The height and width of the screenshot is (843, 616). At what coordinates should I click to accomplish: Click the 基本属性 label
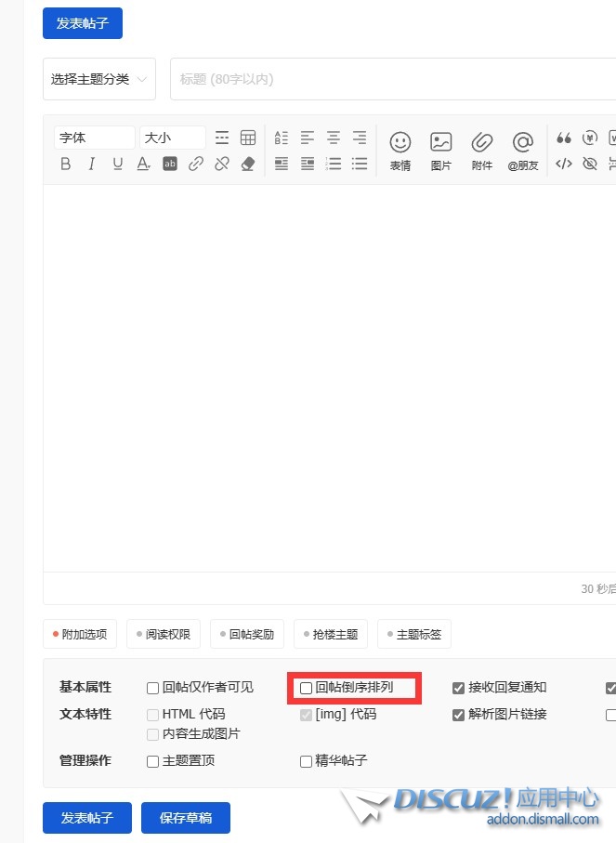85,687
